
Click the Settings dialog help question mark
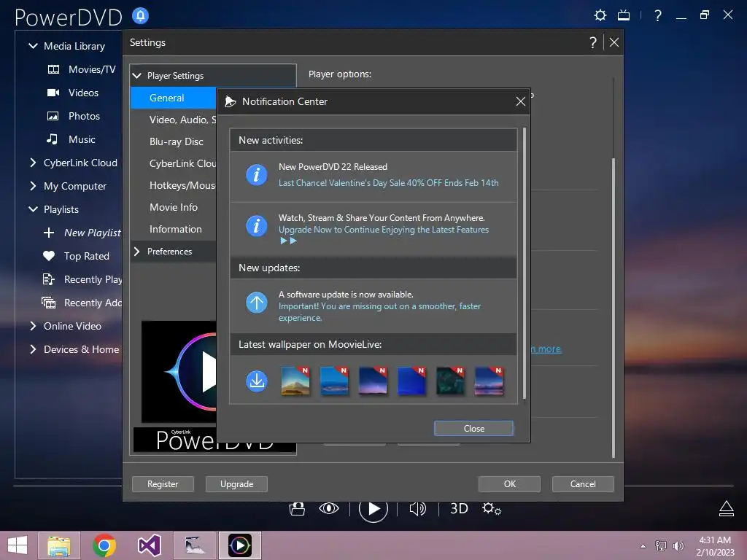pos(592,42)
